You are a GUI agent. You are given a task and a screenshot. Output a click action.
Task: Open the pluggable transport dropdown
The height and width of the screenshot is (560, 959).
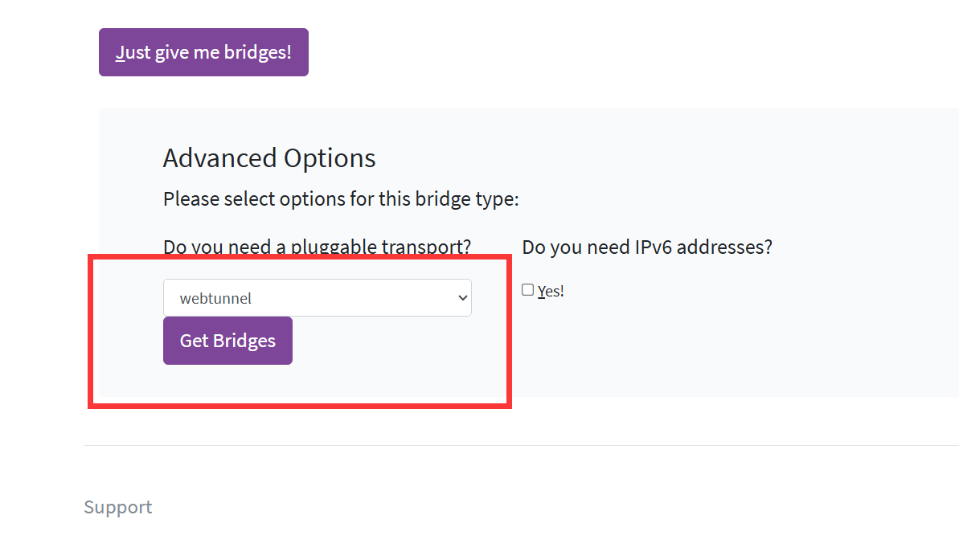(317, 298)
